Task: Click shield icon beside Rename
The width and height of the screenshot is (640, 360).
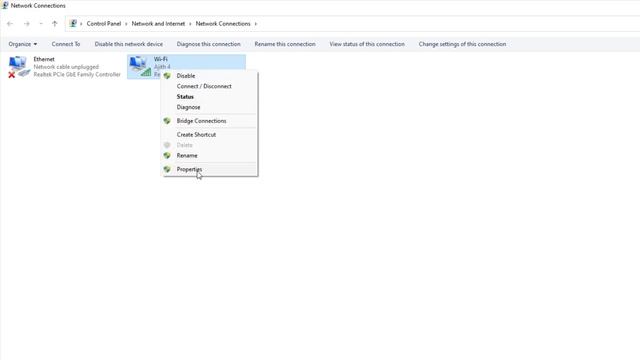Action: [167, 156]
